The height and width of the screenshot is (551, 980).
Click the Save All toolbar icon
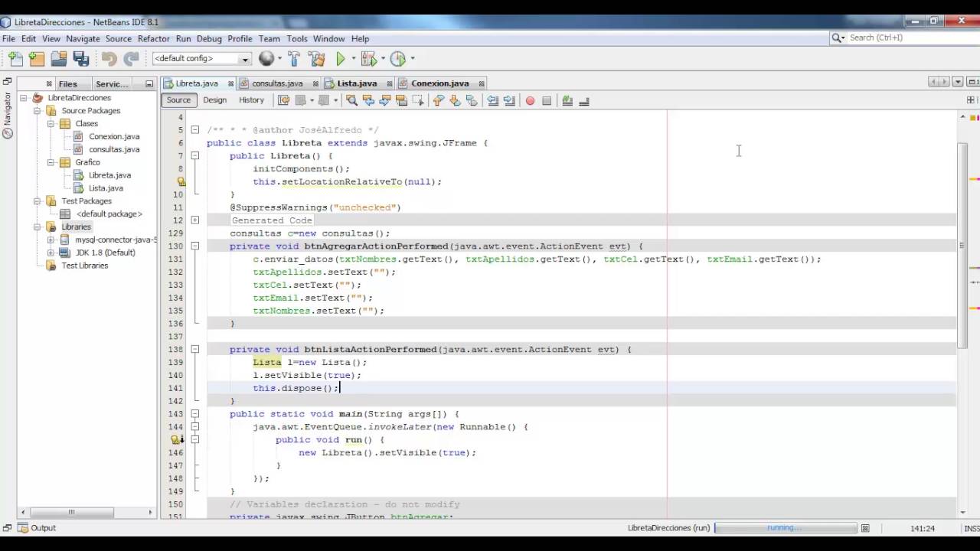81,58
